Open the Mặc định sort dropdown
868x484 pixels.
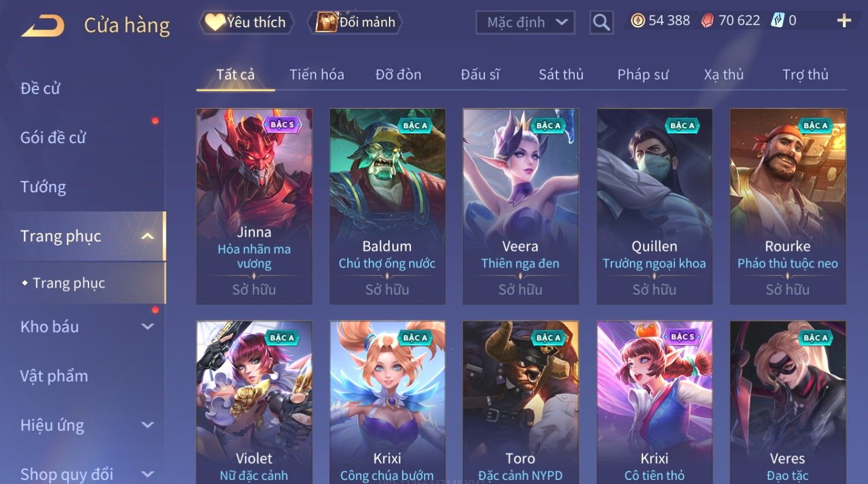(525, 23)
